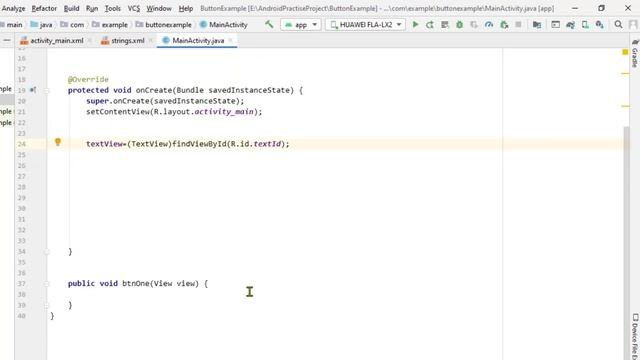Click the super.onCreate code line
The image size is (640, 360).
pos(165,101)
